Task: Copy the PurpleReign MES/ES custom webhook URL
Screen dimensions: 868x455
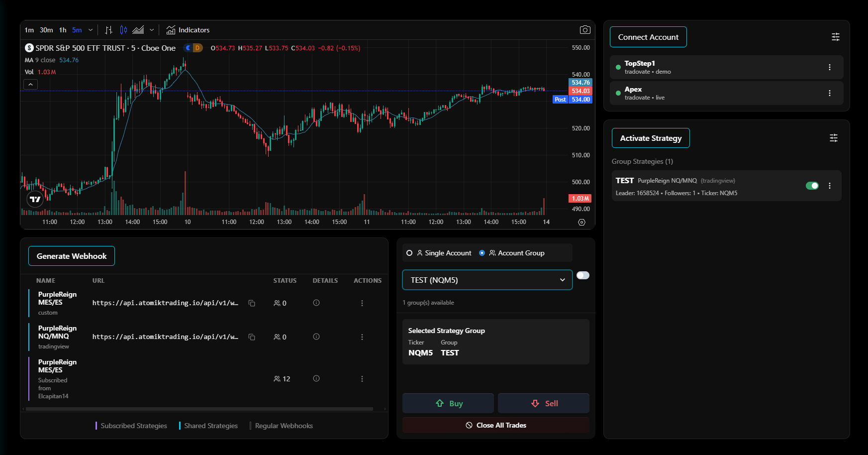Action: pyautogui.click(x=252, y=303)
